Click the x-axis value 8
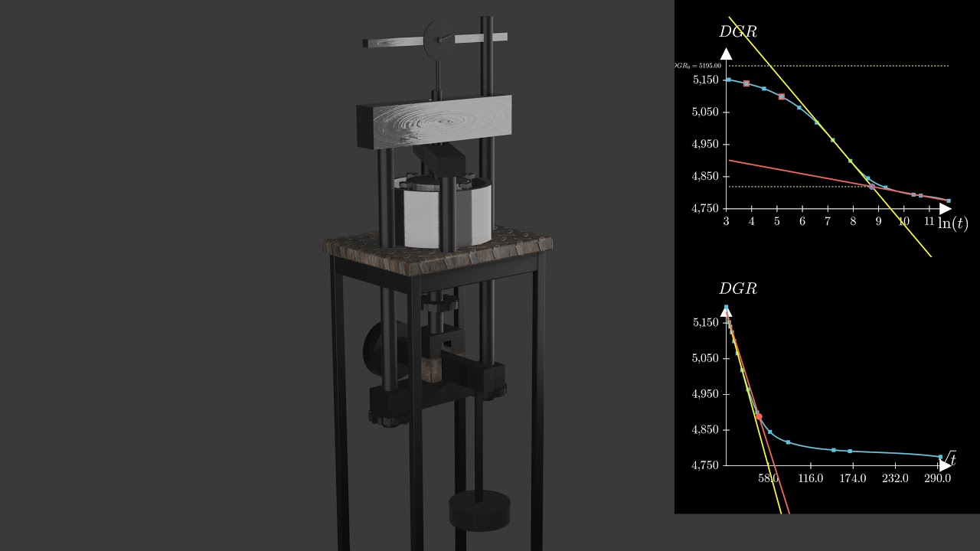This screenshot has width=980, height=551. click(853, 221)
